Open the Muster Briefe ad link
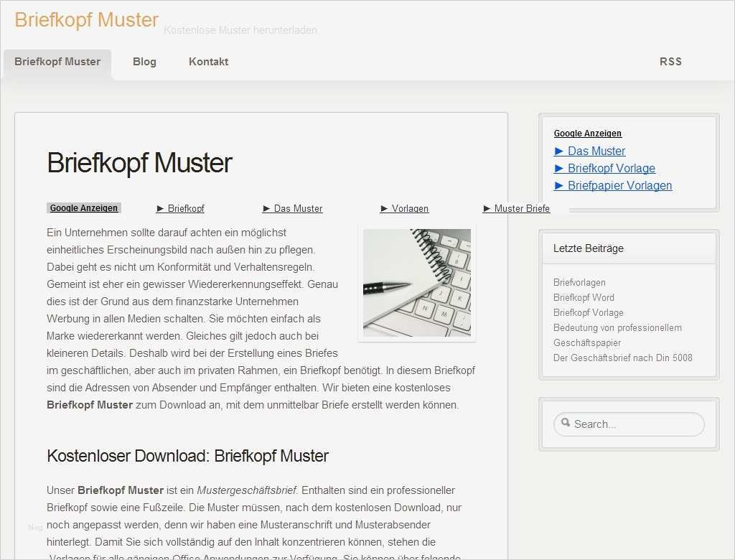 [517, 208]
